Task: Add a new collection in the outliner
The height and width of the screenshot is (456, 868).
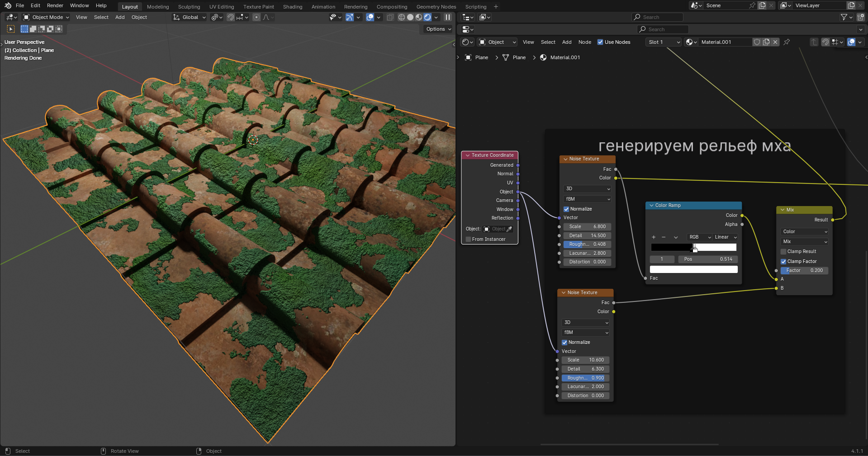Action: click(860, 17)
